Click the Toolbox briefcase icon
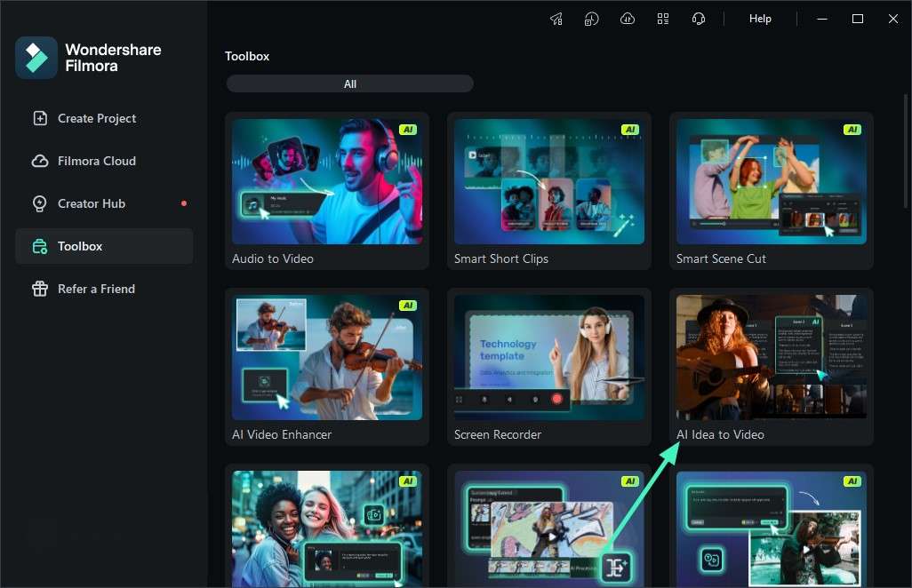 point(39,246)
